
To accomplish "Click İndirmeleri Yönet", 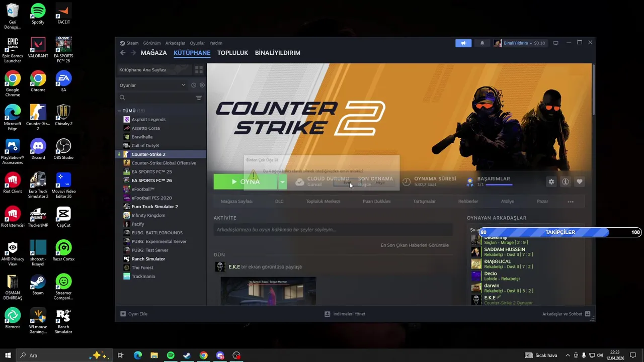I will [x=345, y=314].
